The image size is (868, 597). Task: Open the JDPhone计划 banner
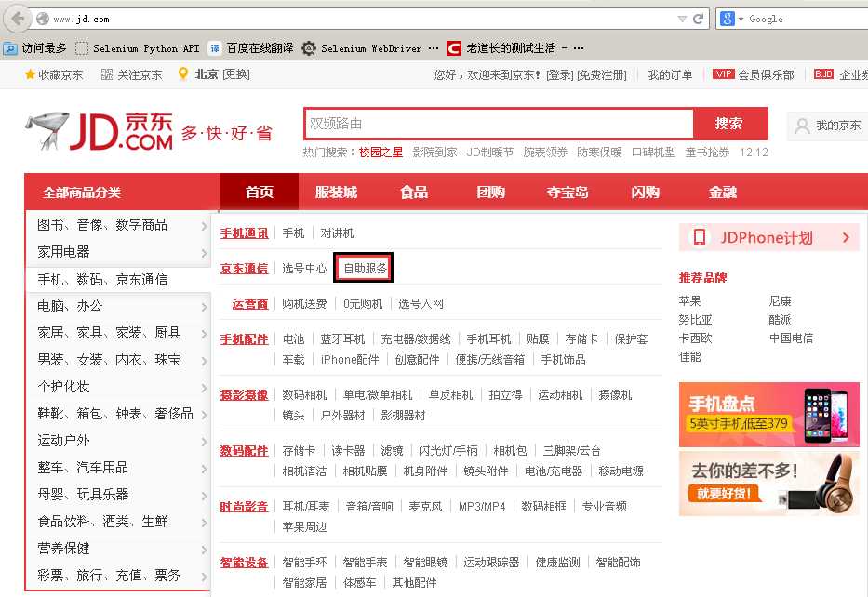(768, 237)
